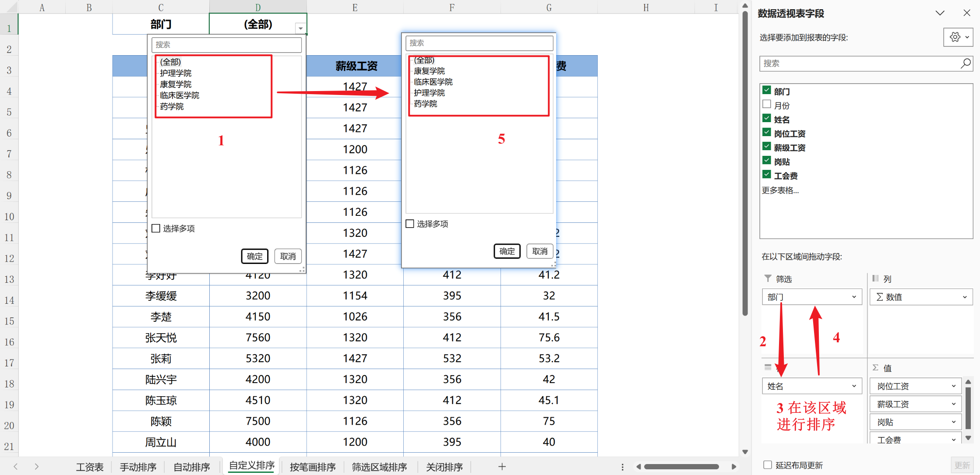Add a new sheet with plus icon
Screen dimensions: 980x475
coord(502,467)
